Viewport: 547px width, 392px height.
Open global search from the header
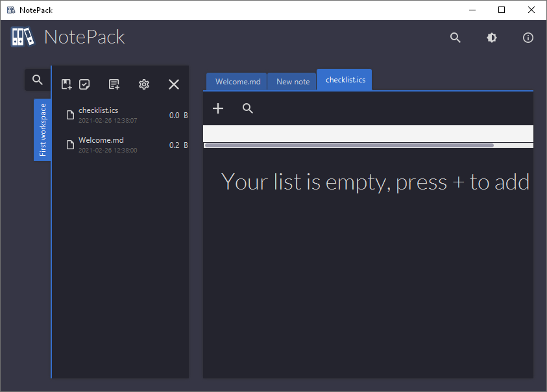tap(455, 38)
